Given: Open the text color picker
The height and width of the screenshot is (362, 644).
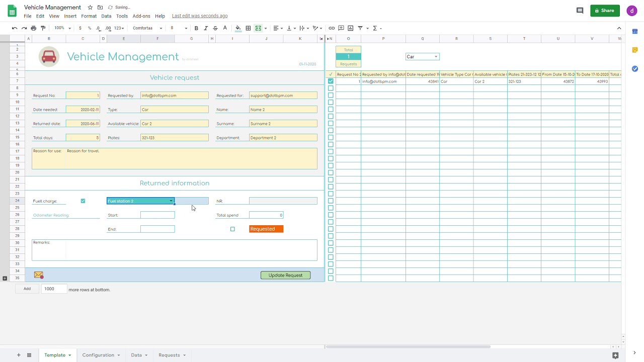Looking at the screenshot, I should coord(225,28).
